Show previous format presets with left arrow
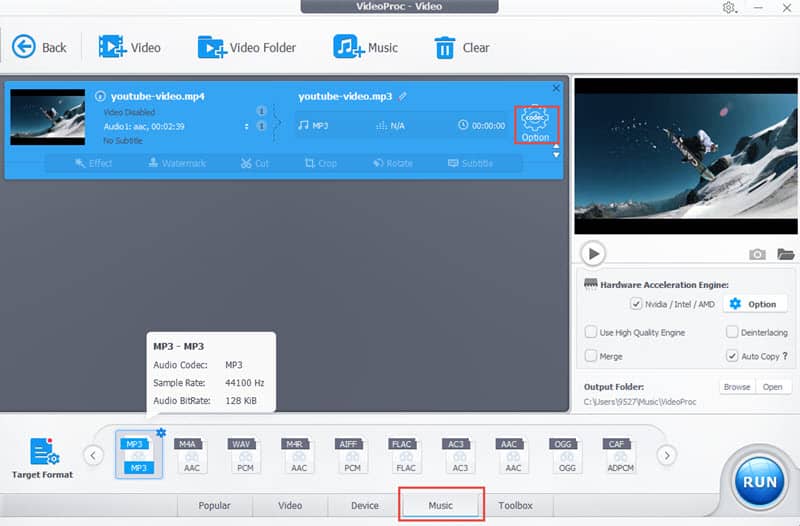 point(93,455)
